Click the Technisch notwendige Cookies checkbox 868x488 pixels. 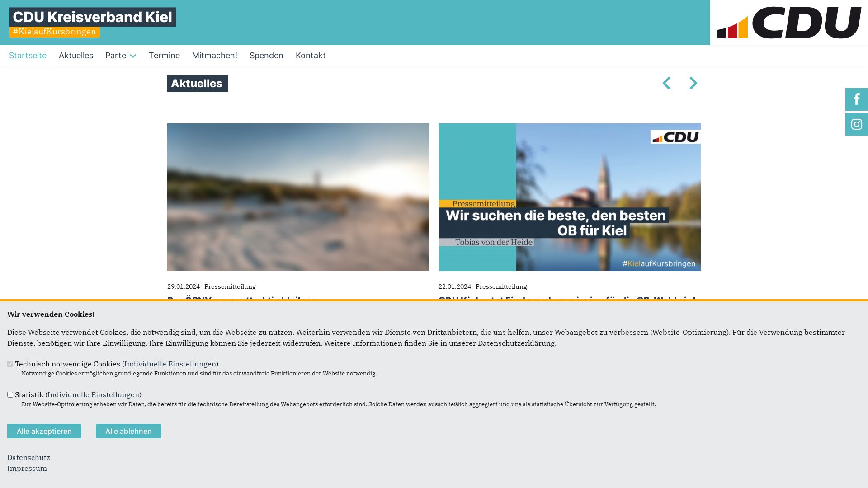[x=10, y=364]
